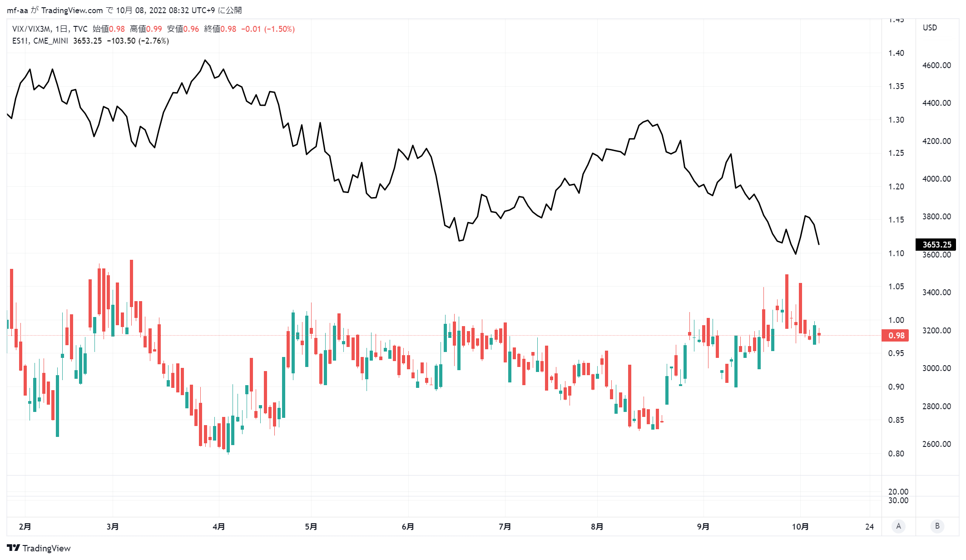Click the 安値0.96 low value in legend

pyautogui.click(x=183, y=29)
